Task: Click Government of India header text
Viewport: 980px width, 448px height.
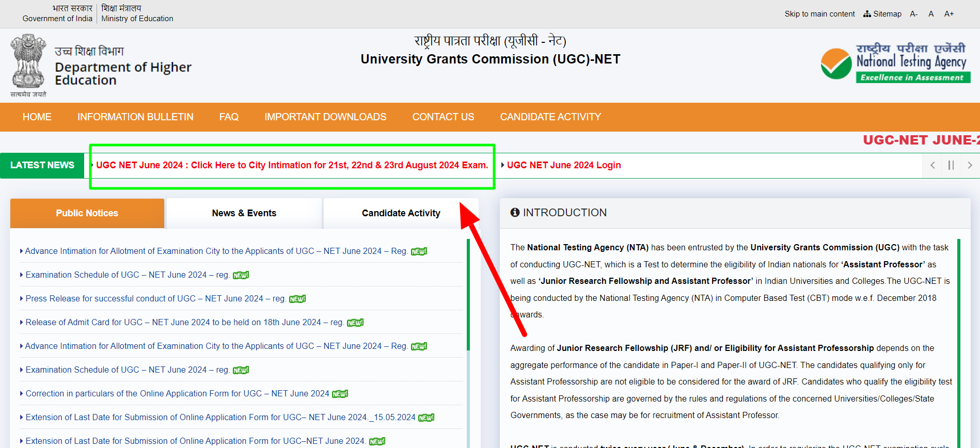Action: (x=57, y=19)
